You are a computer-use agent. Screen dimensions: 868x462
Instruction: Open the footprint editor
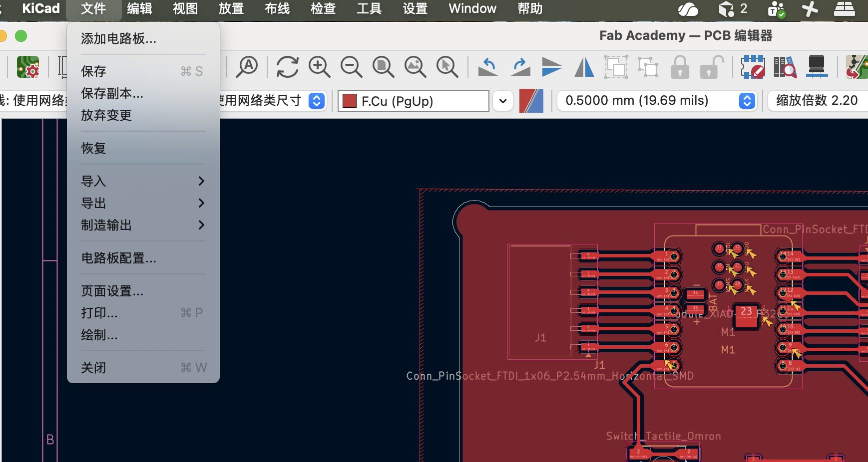tap(753, 67)
